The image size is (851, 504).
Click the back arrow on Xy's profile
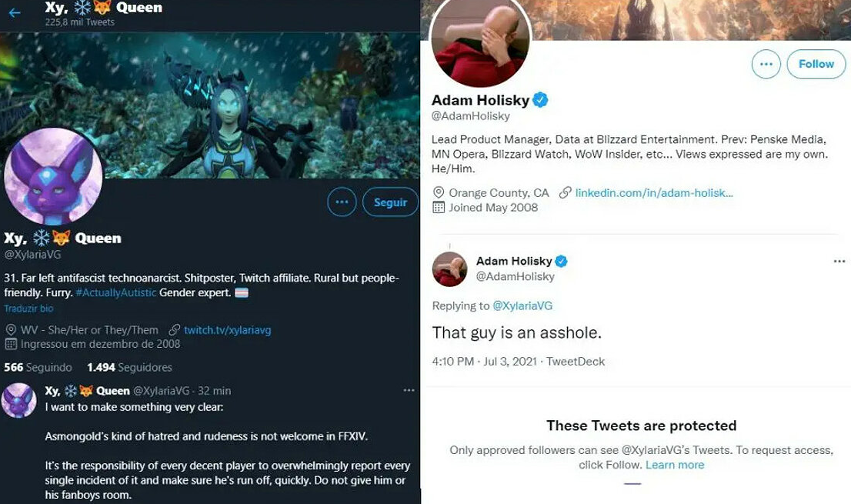tap(14, 12)
